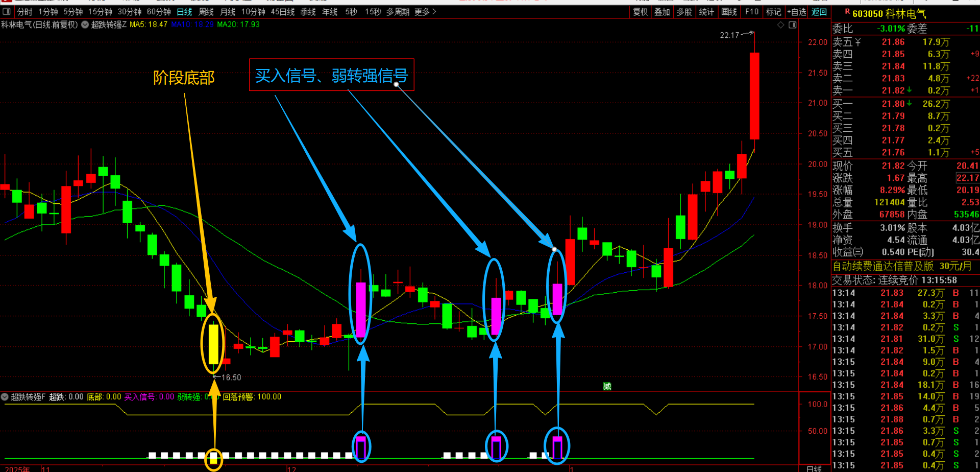980x472 pixels.
Task: Open the 统计 statistics tool
Action: pos(706,12)
